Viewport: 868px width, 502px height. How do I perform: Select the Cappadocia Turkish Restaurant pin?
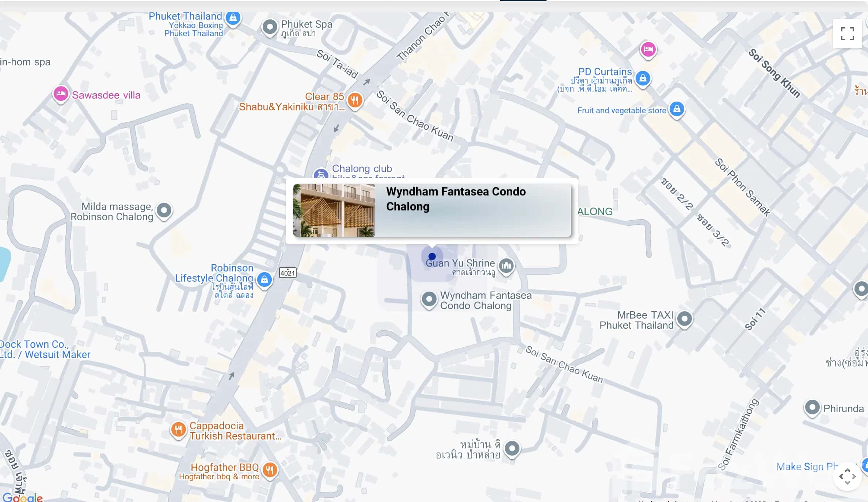(x=178, y=430)
